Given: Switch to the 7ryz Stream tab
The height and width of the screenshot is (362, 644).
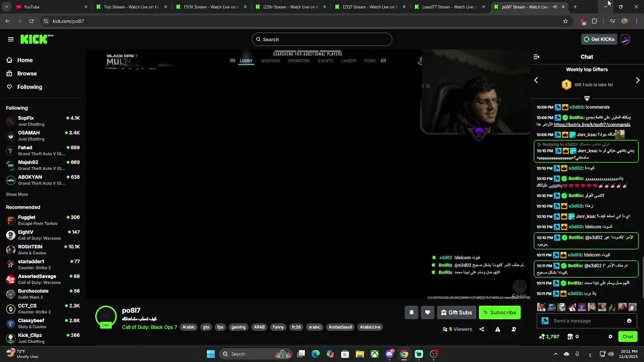Looking at the screenshot, I should click(132, 7).
